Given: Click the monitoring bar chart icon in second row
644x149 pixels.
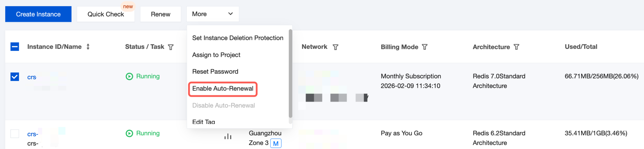Looking at the screenshot, I should coord(228,136).
